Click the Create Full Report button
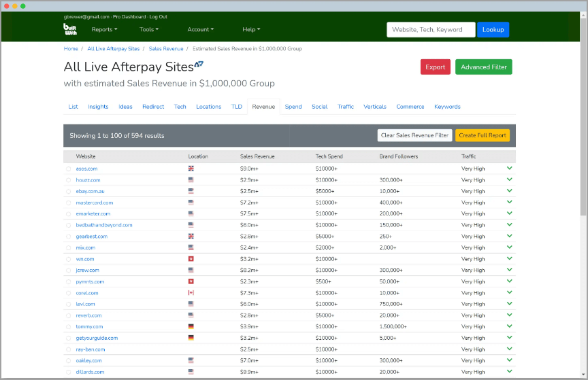The height and width of the screenshot is (380, 588). [x=482, y=135]
